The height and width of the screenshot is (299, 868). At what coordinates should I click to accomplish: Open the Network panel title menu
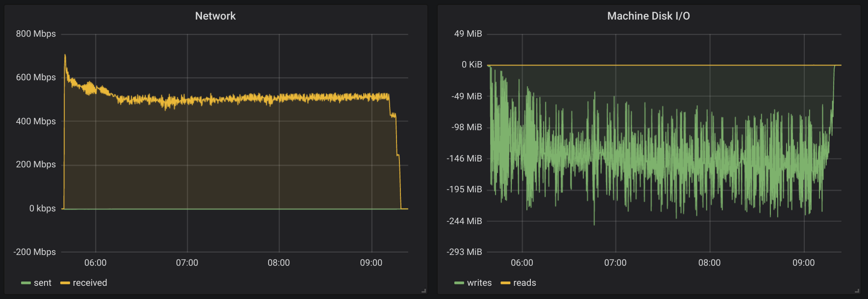[215, 16]
